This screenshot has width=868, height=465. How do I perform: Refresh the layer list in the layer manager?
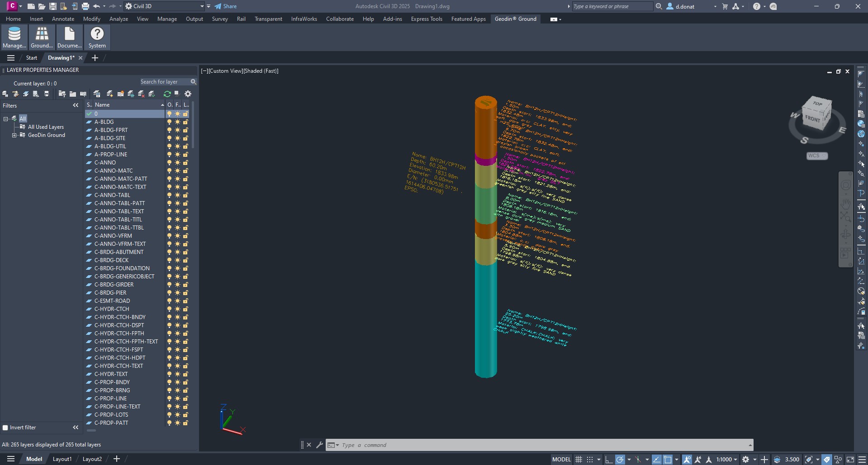pos(167,94)
